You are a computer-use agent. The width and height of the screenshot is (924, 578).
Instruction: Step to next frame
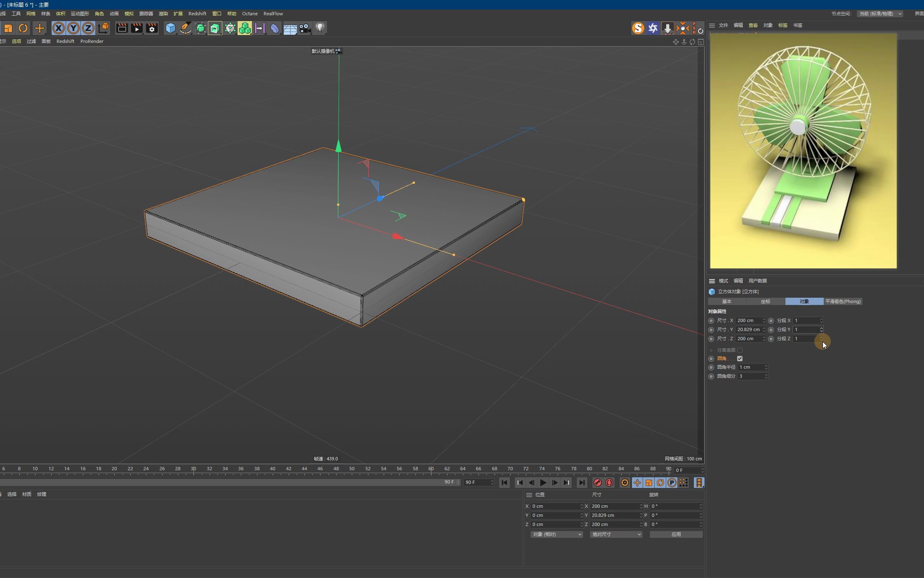(555, 483)
